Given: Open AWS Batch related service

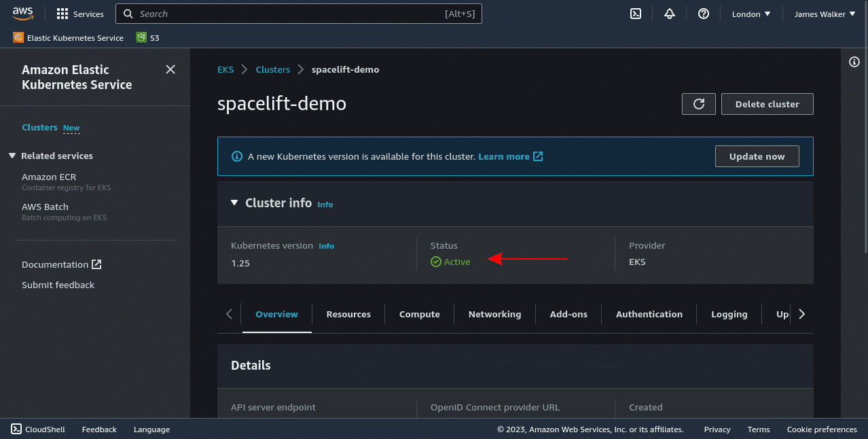Looking at the screenshot, I should click(x=45, y=207).
